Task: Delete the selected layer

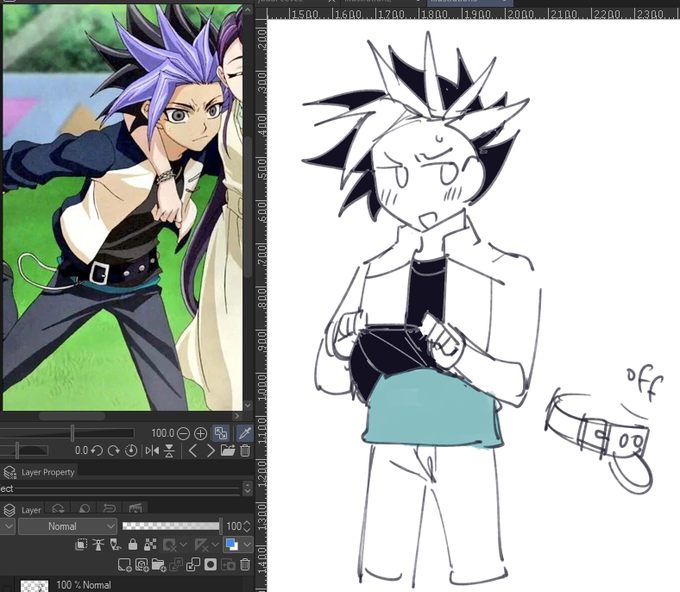Action: point(245,564)
